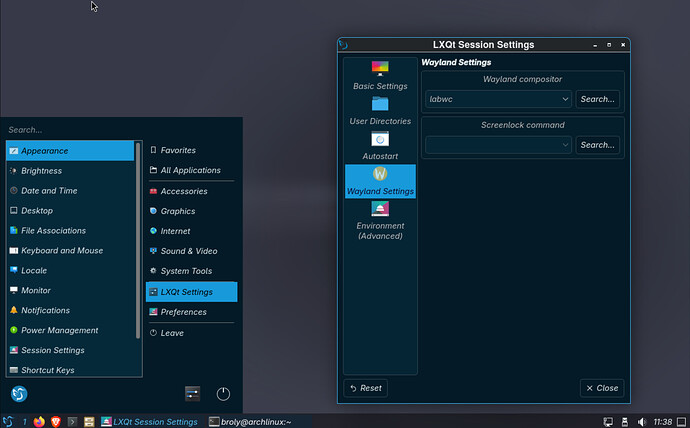Open Graphics category
The width and height of the screenshot is (690, 428).
191,211
